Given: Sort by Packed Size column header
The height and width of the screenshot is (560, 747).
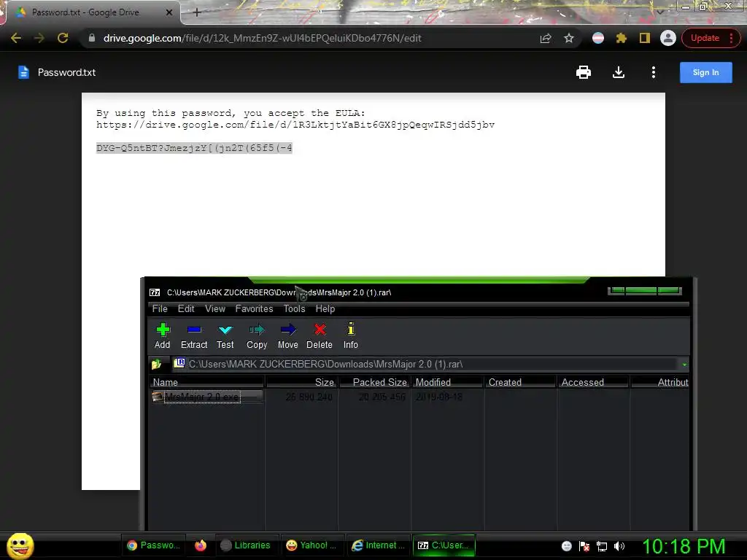Looking at the screenshot, I should (374, 382).
